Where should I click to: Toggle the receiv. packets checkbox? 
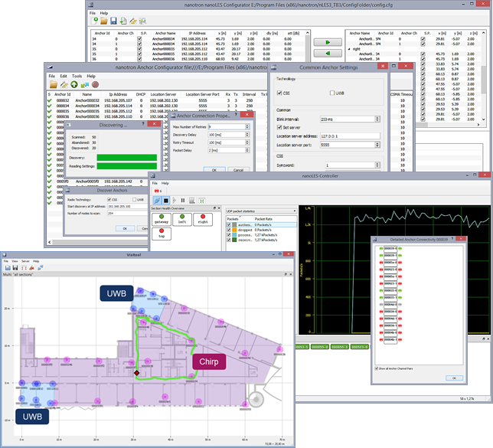[229, 240]
